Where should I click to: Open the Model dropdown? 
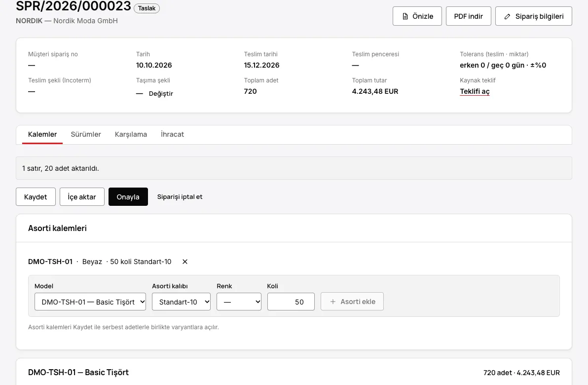(90, 302)
